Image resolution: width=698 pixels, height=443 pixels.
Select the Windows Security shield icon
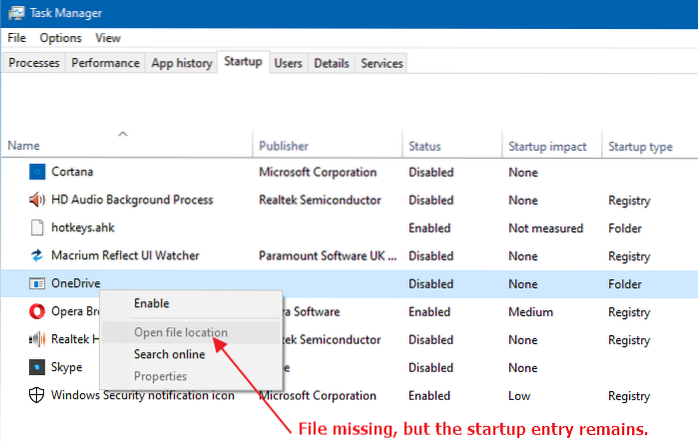(x=38, y=396)
